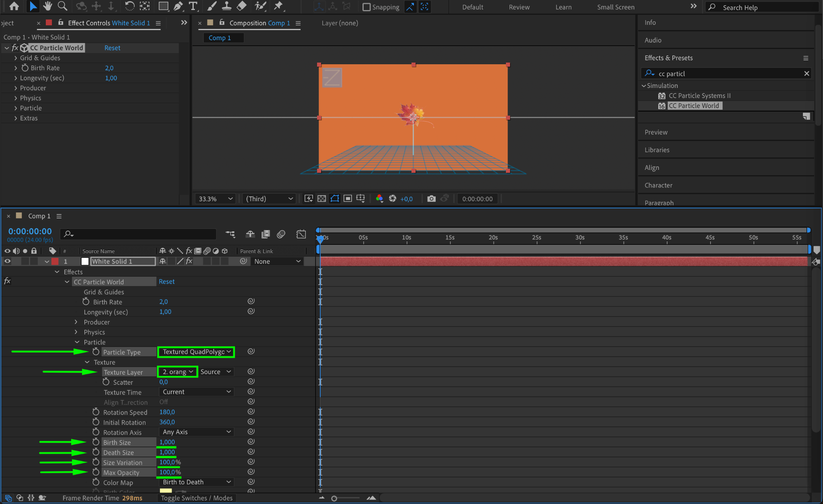The image size is (823, 504).
Task: Open the Particle Type dropdown
Action: coord(196,352)
